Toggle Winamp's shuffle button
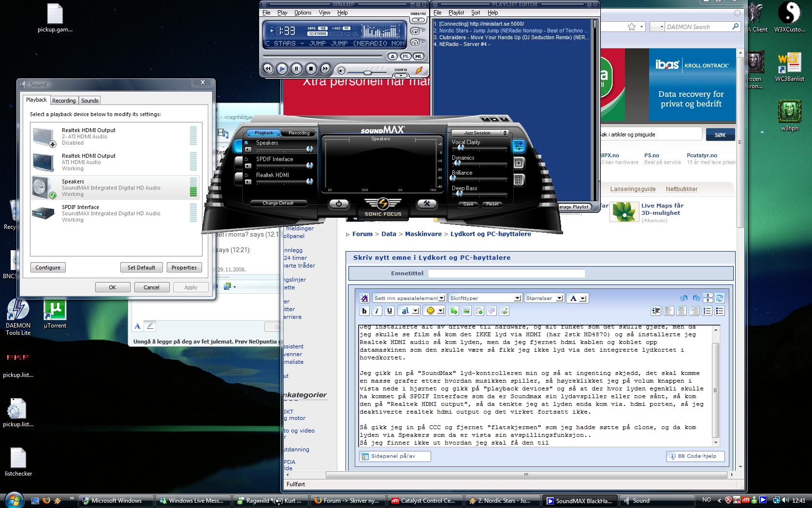The image size is (812, 508). (415, 43)
